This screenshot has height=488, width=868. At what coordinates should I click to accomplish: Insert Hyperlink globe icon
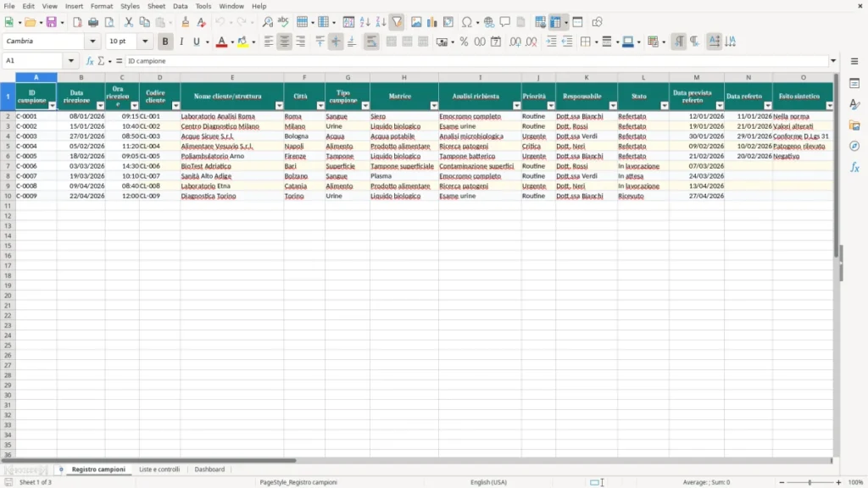coord(489,22)
